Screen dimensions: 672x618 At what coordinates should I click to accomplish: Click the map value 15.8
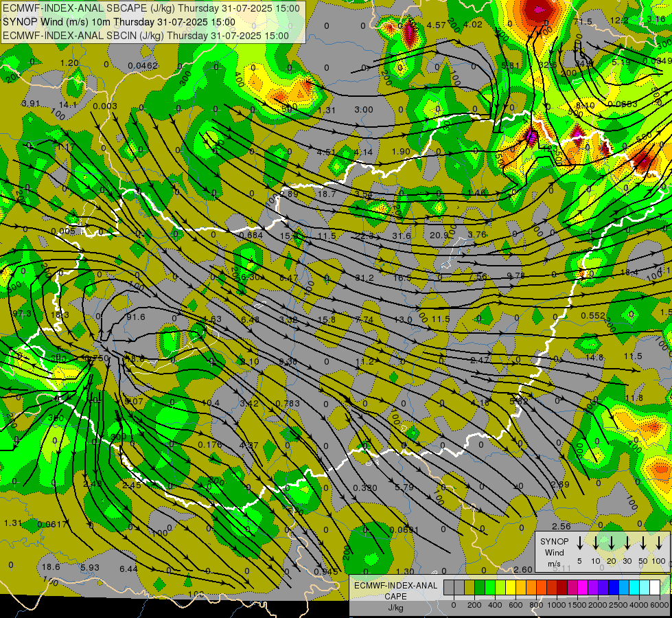(327, 319)
